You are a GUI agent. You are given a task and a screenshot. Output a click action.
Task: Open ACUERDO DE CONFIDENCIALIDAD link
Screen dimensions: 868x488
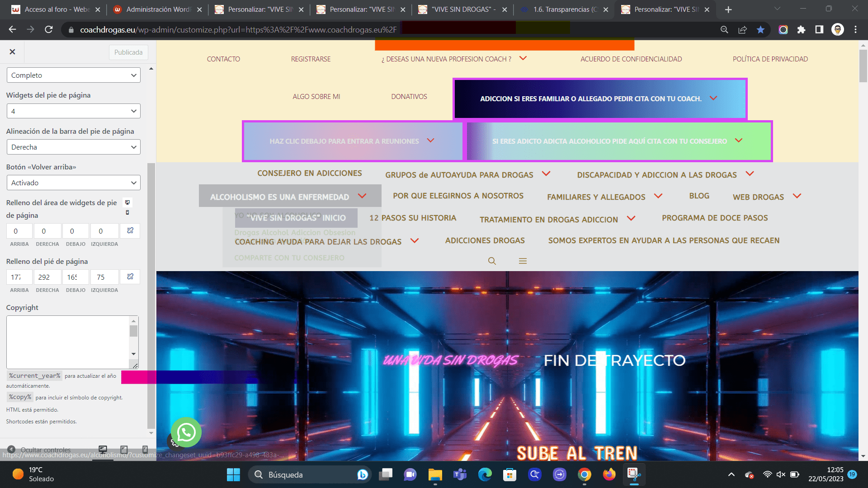[x=631, y=59]
